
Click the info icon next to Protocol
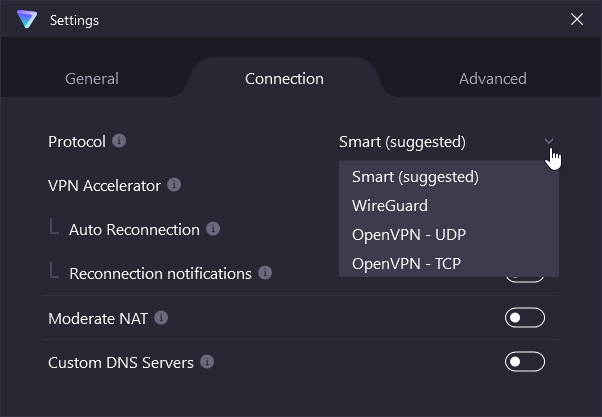tap(119, 141)
